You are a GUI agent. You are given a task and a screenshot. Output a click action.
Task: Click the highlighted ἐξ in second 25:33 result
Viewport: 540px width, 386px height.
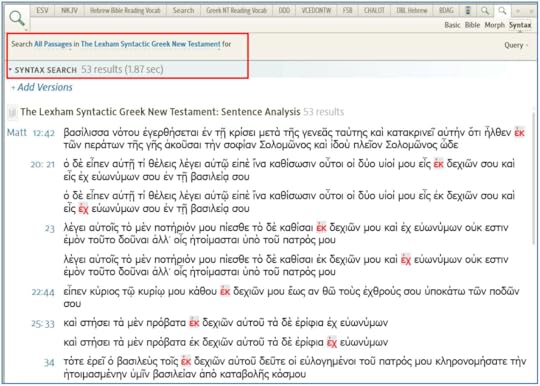[x=332, y=342]
